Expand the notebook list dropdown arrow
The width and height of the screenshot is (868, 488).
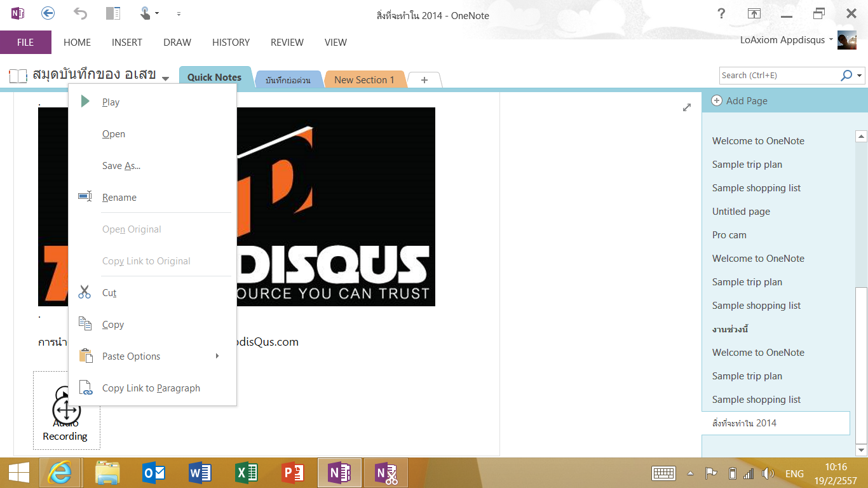165,78
